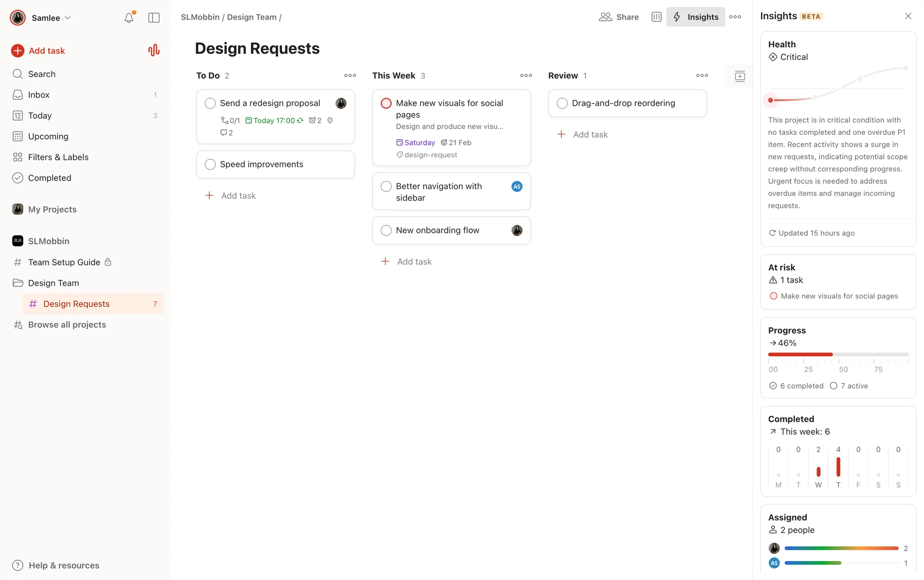This screenshot has height=580, width=924.
Task: Open the board view options icon
Action: point(656,17)
